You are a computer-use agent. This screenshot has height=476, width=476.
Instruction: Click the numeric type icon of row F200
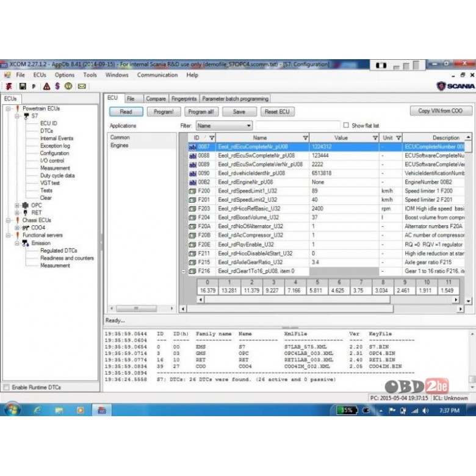pyautogui.click(x=192, y=191)
